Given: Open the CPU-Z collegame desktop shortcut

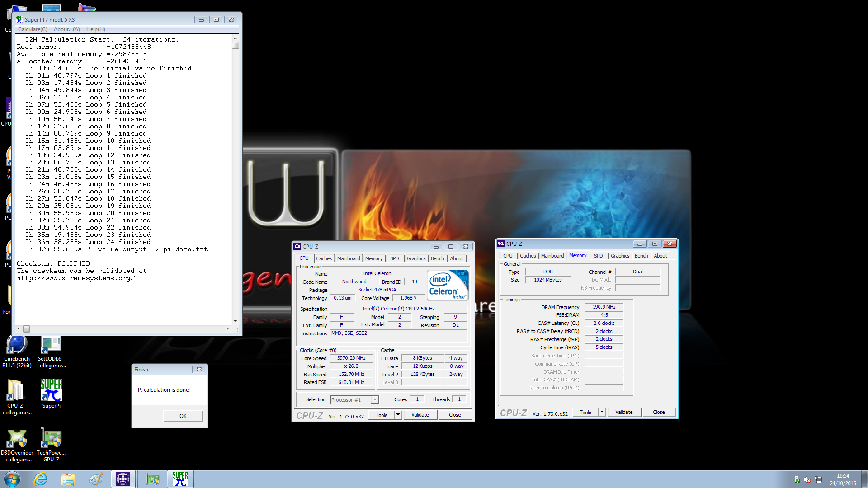Looking at the screenshot, I should pos(17,398).
